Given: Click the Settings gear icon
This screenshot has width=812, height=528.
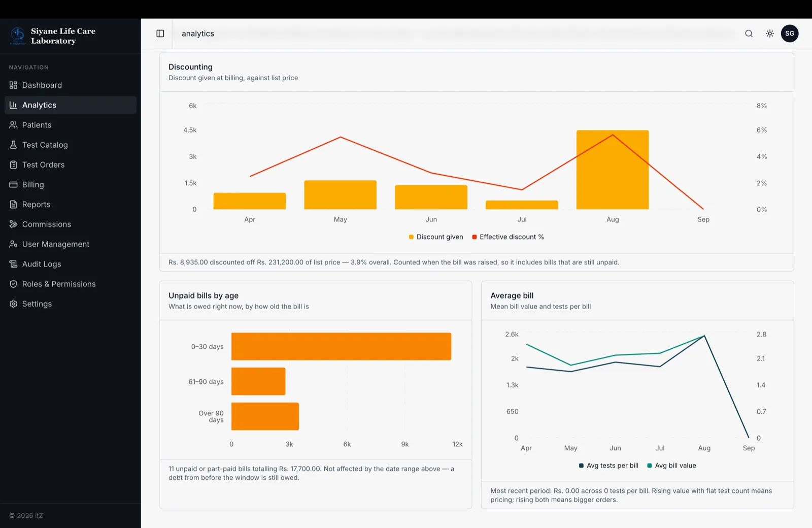Looking at the screenshot, I should pyautogui.click(x=13, y=304).
